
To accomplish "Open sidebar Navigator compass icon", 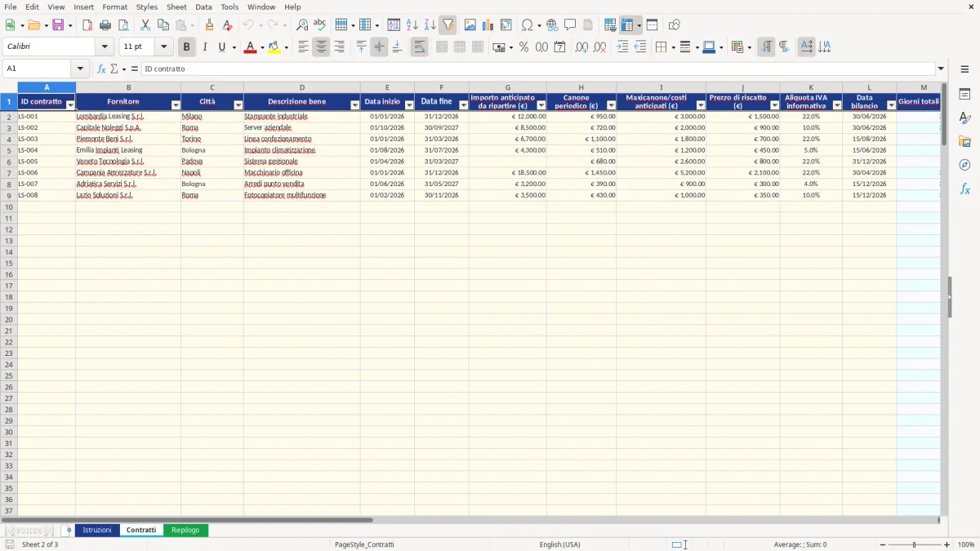I will coord(964,165).
